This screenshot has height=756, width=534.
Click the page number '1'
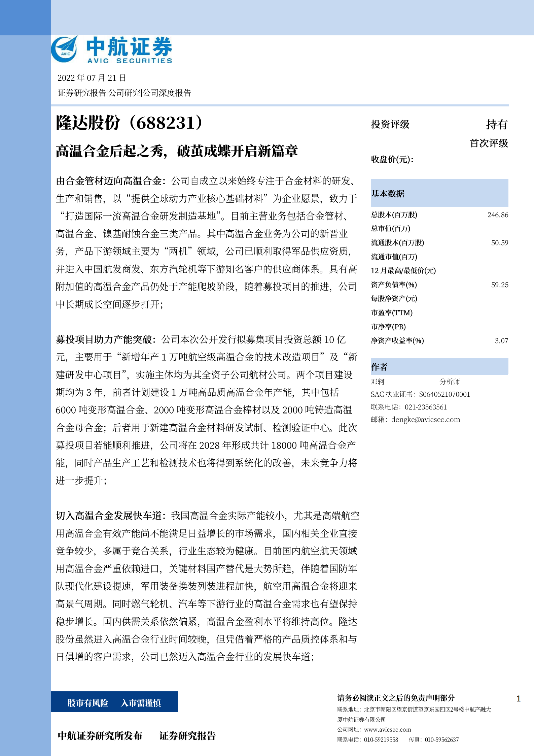[x=519, y=699]
